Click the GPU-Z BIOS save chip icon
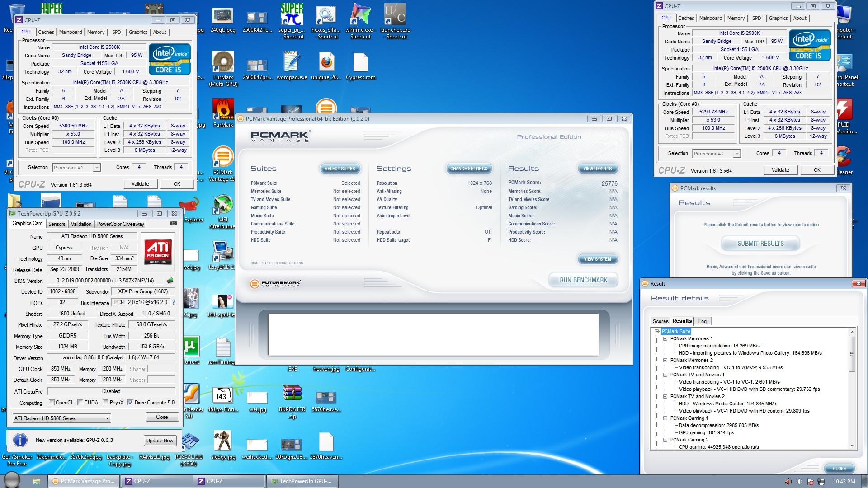The height and width of the screenshot is (488, 868). coord(170,281)
